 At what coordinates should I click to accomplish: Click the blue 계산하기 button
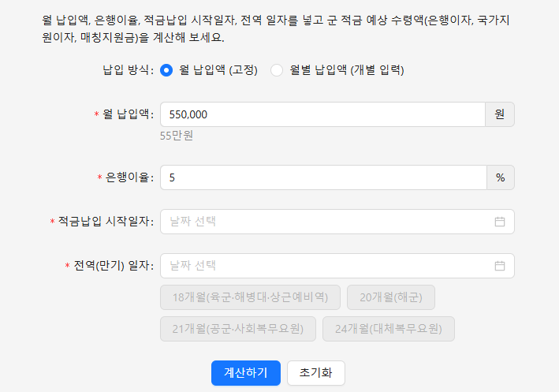[246, 373]
